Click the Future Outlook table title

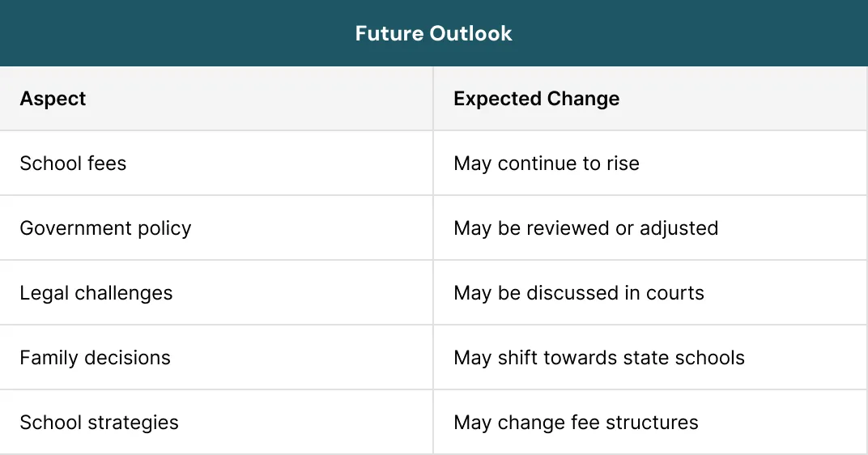tap(434, 33)
